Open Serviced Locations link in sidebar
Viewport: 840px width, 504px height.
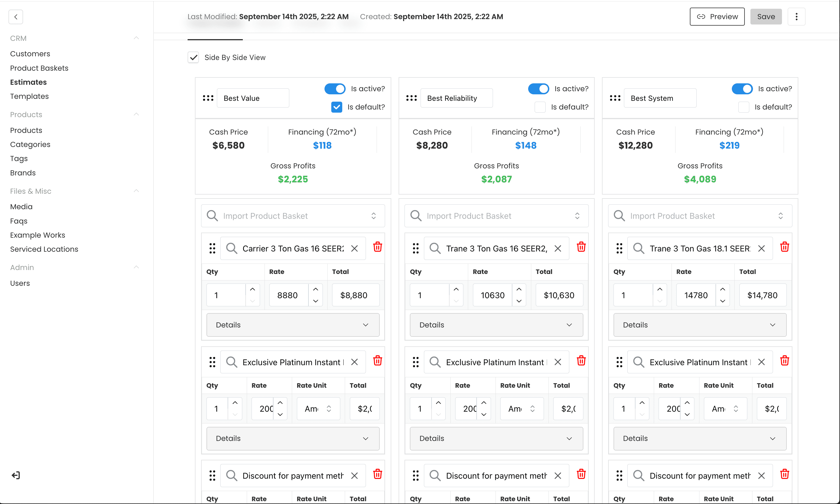point(44,249)
